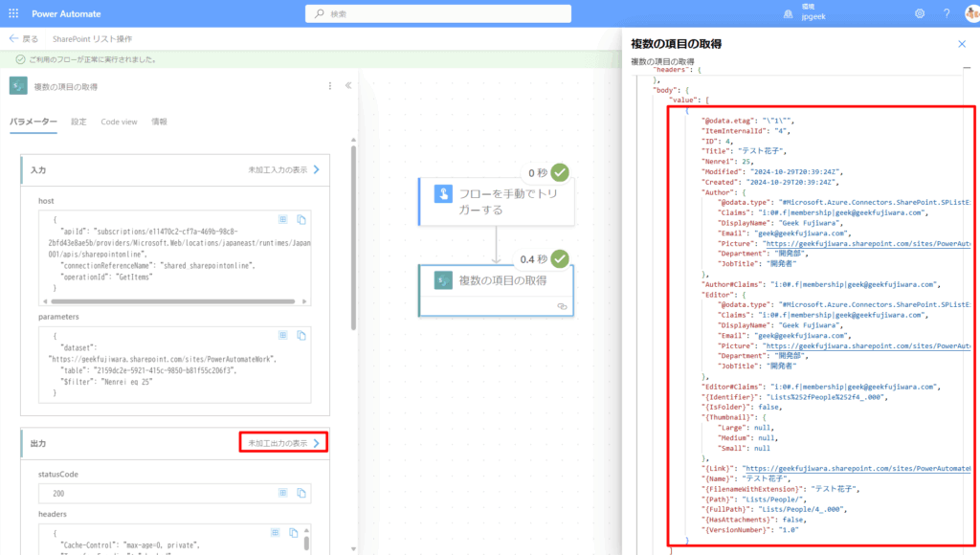This screenshot has width=980, height=555.
Task: Click the connection link icon on action card
Action: pos(562,306)
